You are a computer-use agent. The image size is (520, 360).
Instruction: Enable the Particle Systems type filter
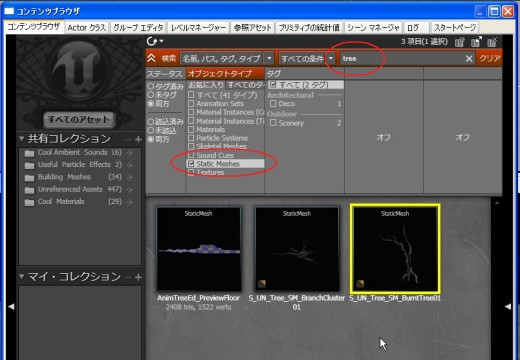click(191, 138)
